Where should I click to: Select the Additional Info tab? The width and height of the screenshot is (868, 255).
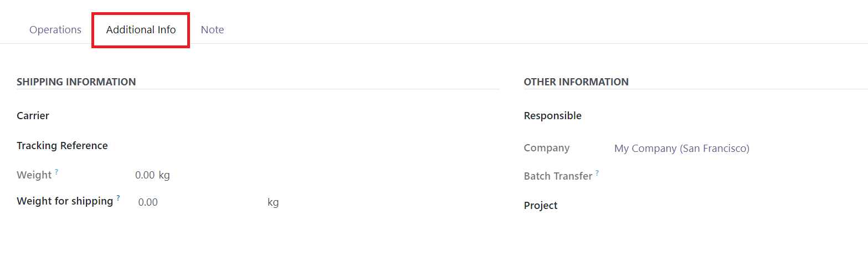(x=141, y=30)
